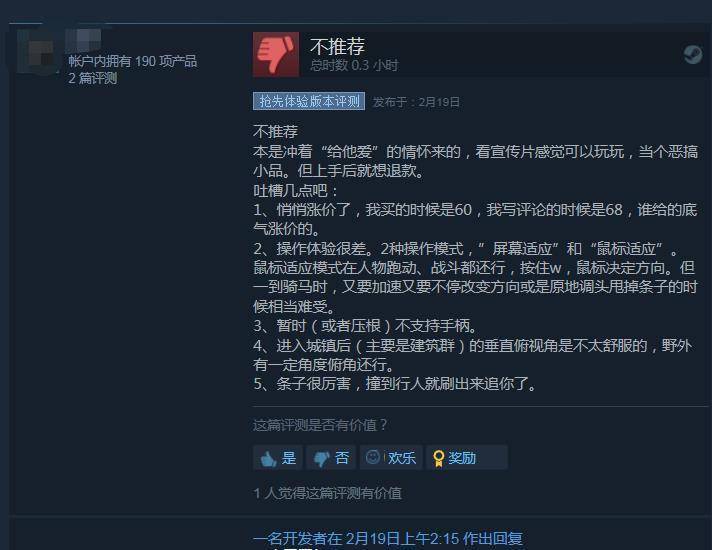
Task: Click the red thumbs-down review icon
Action: click(x=276, y=54)
